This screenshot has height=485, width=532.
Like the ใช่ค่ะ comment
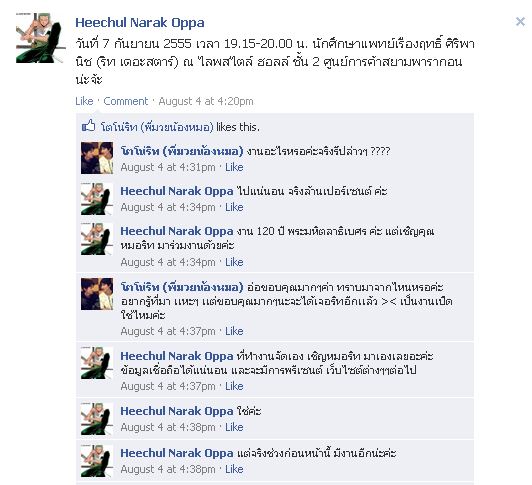234,427
